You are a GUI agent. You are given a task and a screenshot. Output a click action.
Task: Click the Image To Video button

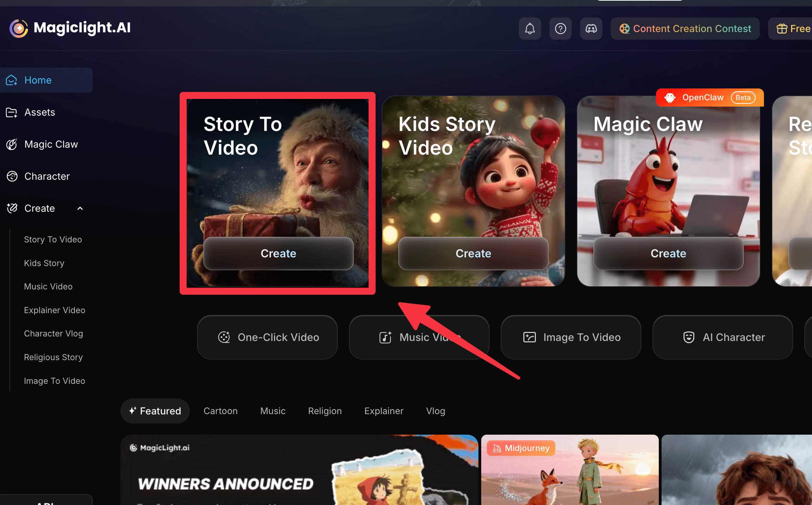[571, 337]
